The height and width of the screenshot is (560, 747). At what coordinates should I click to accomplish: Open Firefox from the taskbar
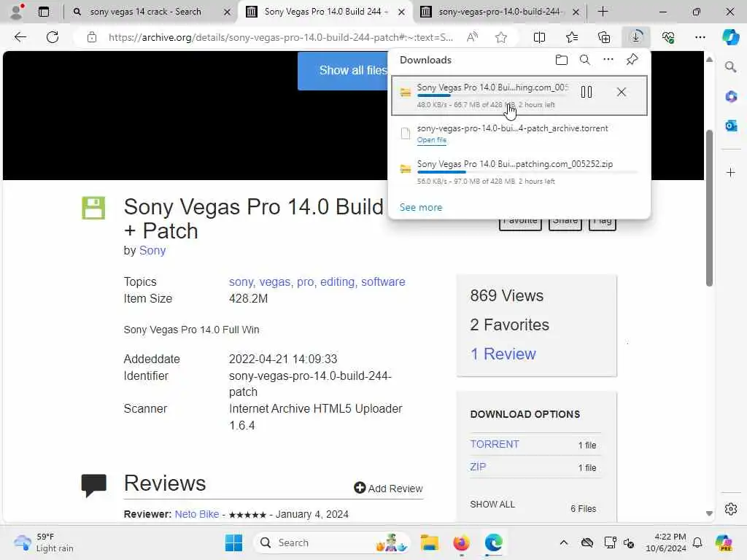click(x=461, y=542)
